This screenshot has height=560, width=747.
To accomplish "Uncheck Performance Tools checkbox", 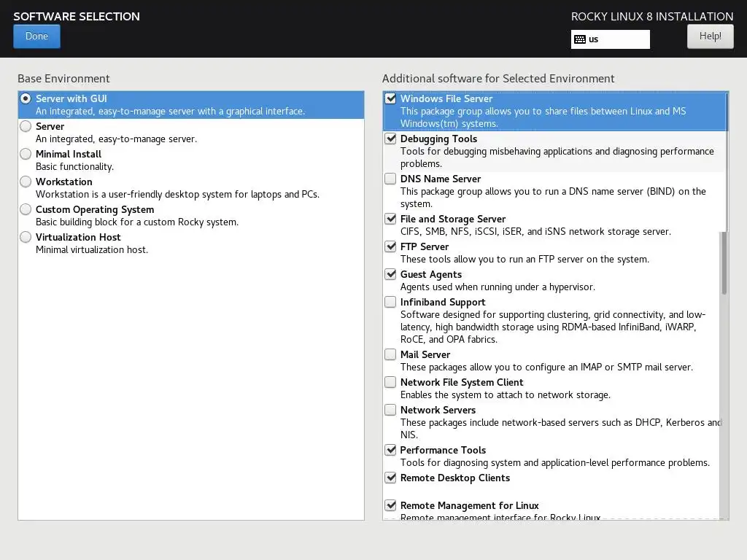I will point(390,449).
